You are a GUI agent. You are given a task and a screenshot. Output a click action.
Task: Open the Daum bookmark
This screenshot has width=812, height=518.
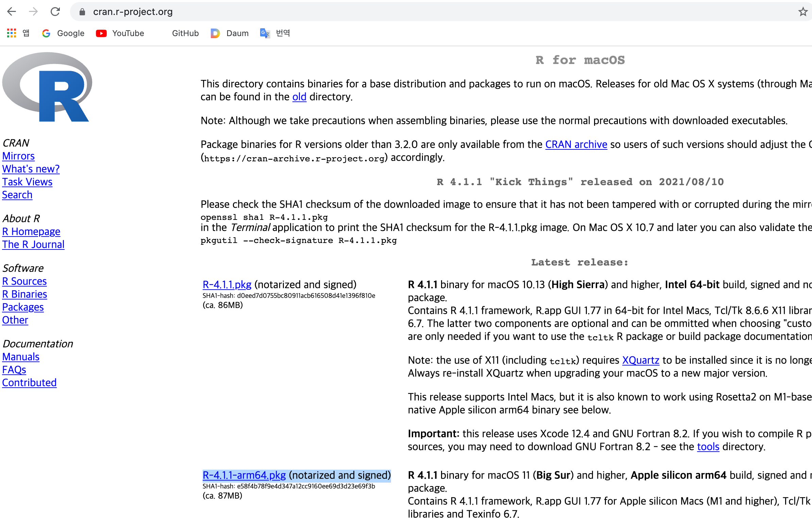(x=230, y=33)
